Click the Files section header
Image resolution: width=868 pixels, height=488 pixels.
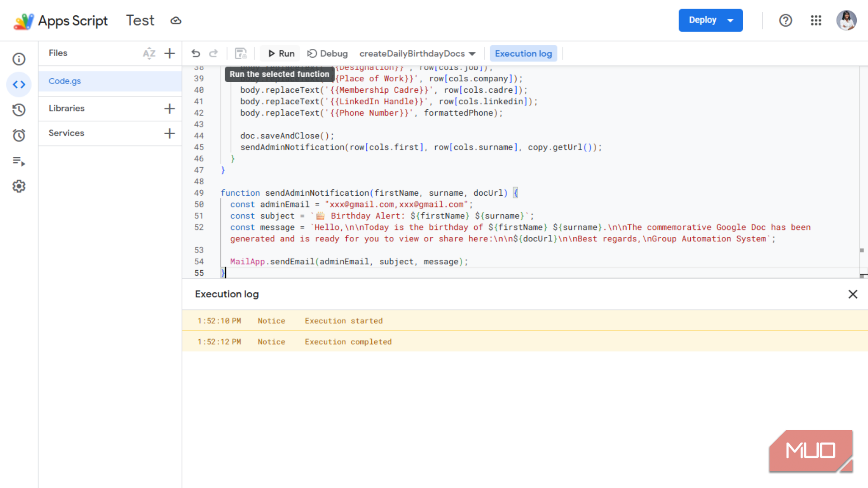(x=58, y=53)
